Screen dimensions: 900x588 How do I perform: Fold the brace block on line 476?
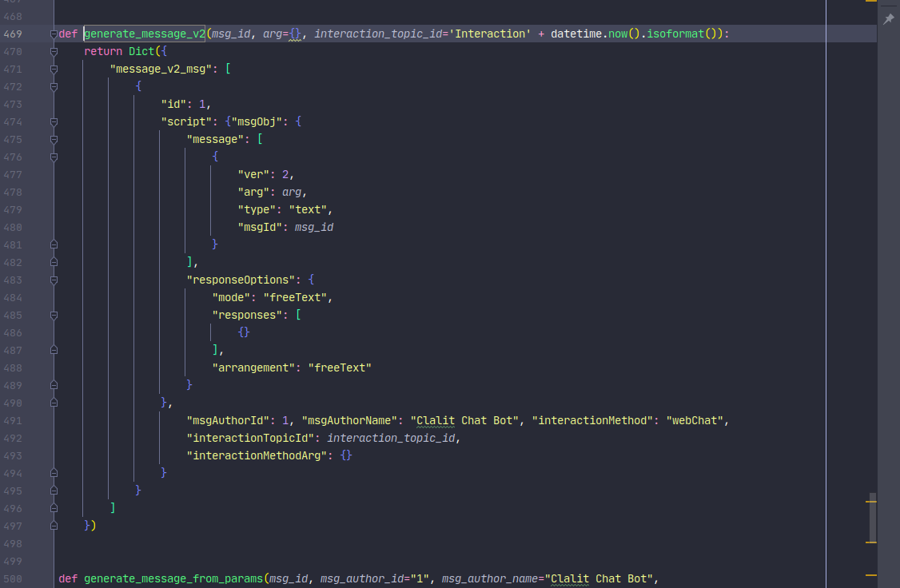[x=54, y=157]
